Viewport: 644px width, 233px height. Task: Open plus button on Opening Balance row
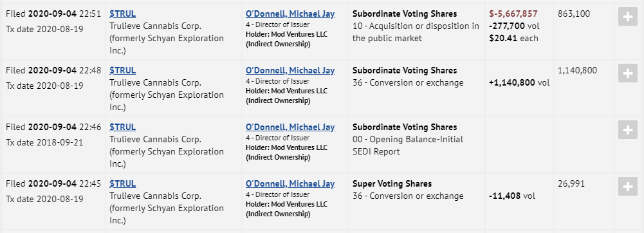point(627,130)
